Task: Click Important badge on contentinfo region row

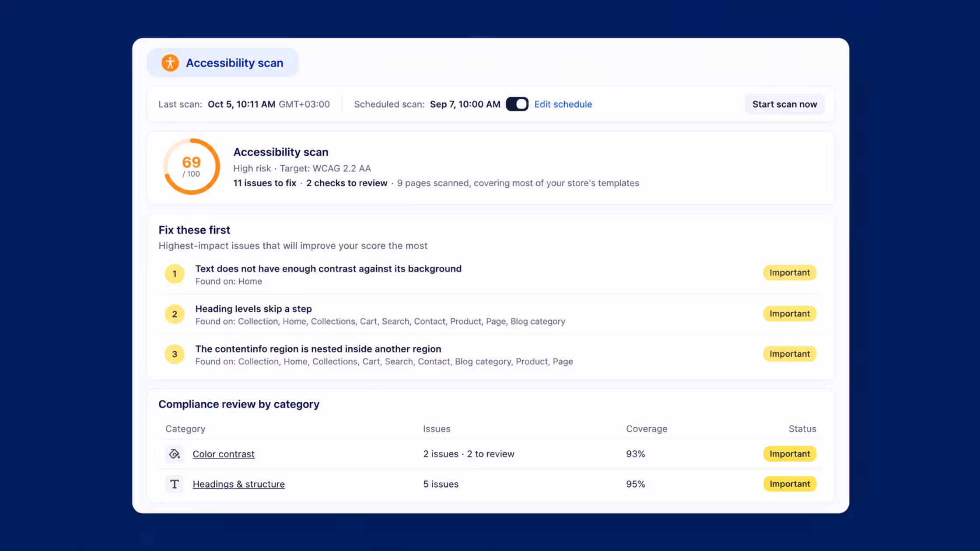Action: pyautogui.click(x=790, y=354)
